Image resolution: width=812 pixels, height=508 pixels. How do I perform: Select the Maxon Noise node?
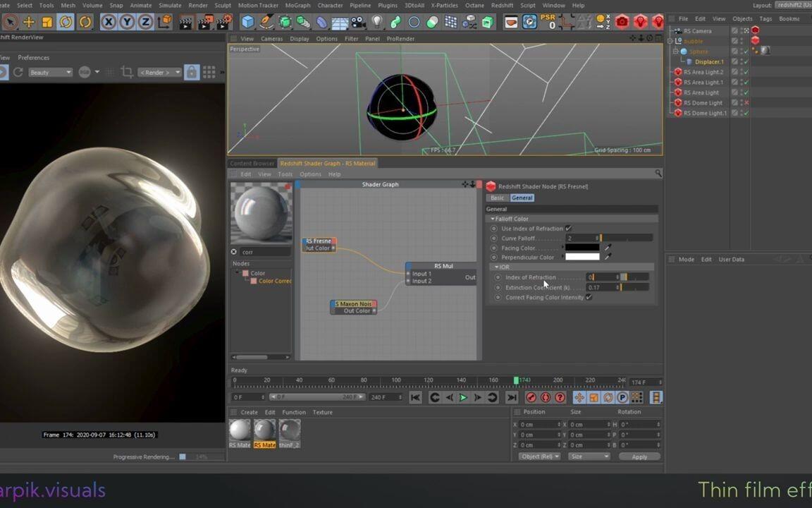(x=353, y=307)
